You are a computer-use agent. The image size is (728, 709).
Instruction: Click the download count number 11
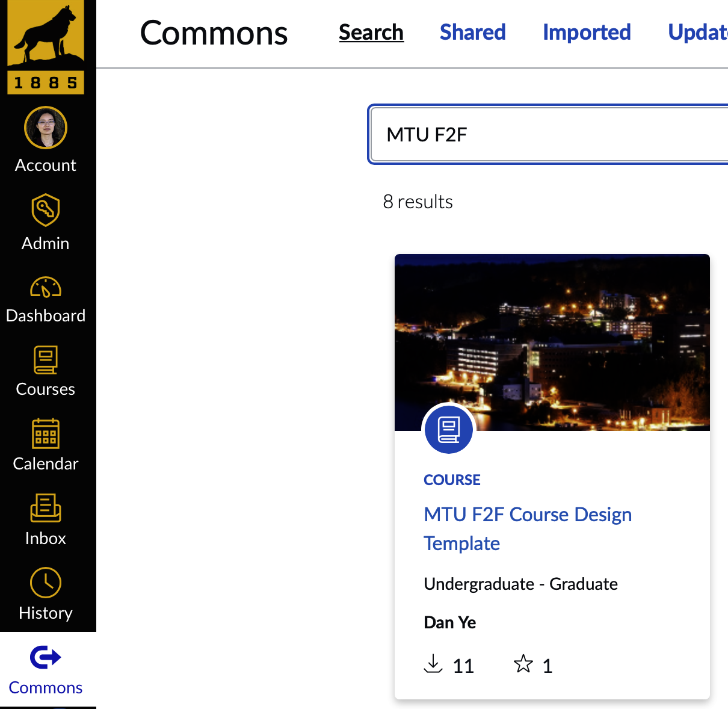point(463,666)
